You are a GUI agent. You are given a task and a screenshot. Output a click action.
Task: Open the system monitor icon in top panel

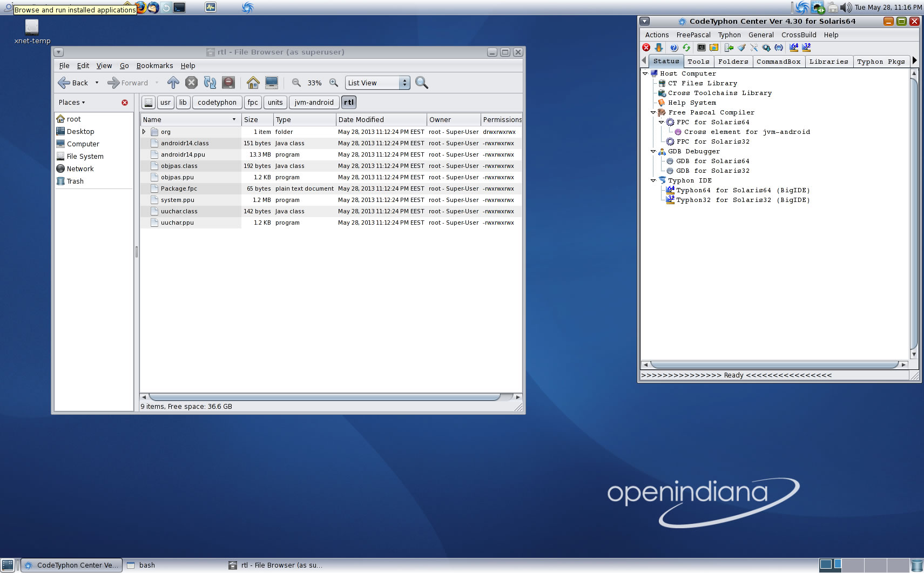pos(211,8)
